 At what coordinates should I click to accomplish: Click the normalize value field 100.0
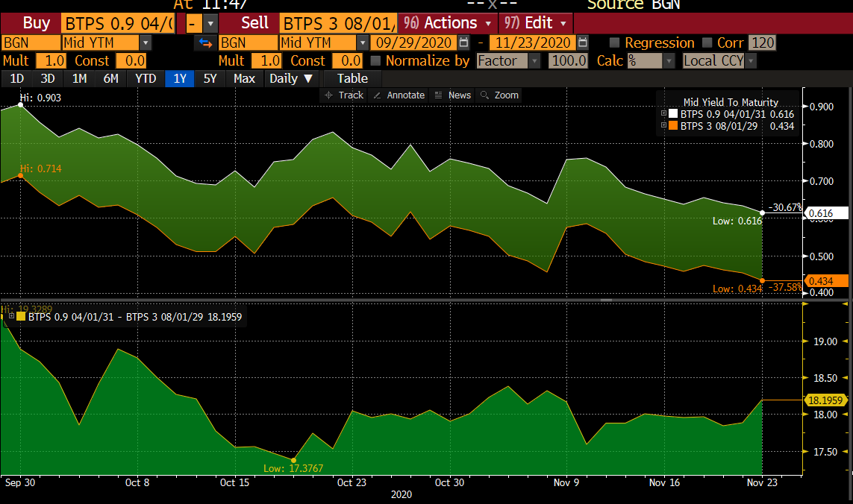569,60
